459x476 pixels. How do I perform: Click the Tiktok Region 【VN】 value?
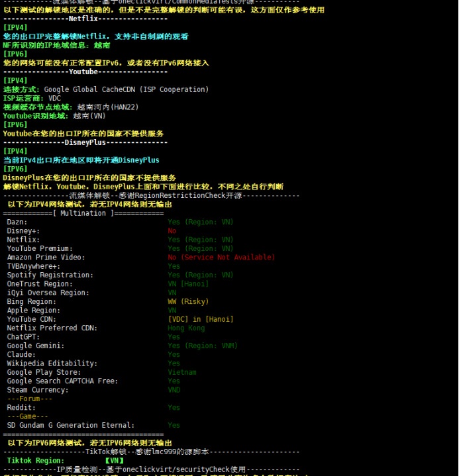pyautogui.click(x=115, y=460)
